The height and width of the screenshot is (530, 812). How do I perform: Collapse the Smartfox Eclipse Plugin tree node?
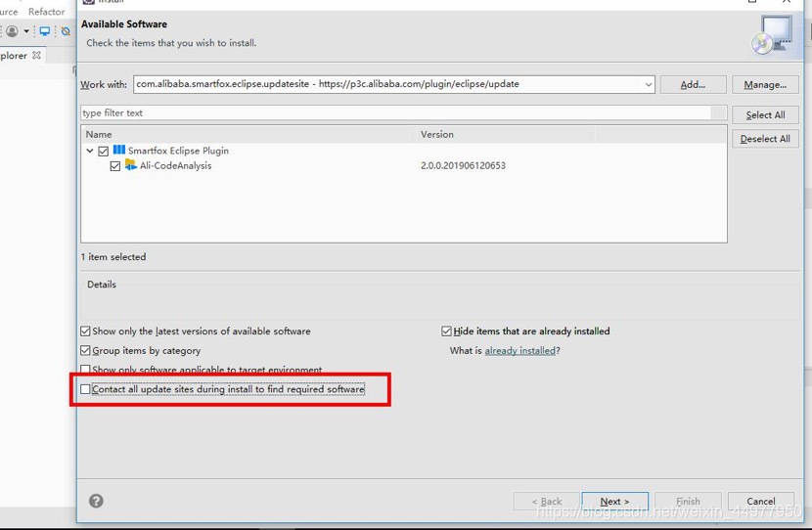pos(90,151)
